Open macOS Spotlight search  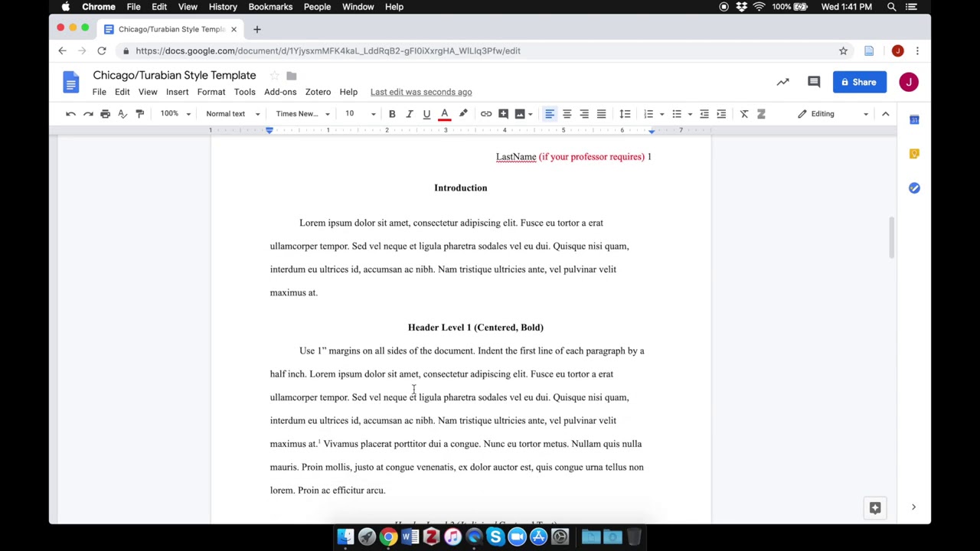click(892, 7)
